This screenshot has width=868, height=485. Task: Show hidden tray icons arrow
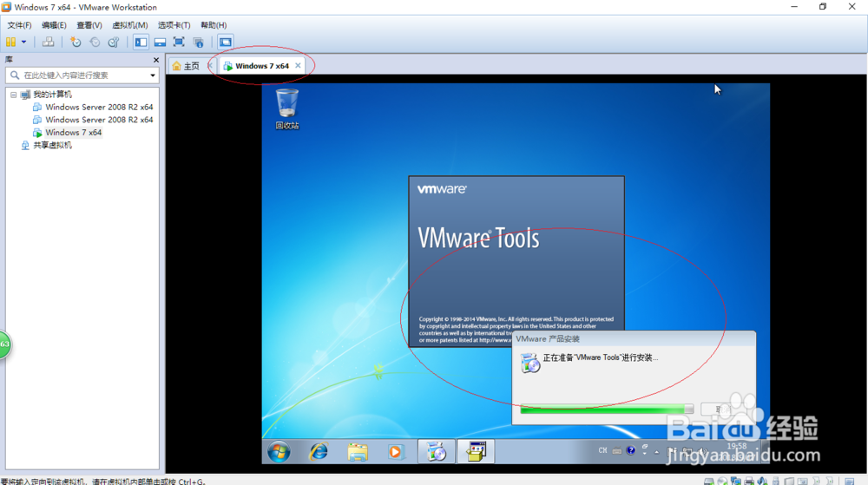pyautogui.click(x=657, y=452)
